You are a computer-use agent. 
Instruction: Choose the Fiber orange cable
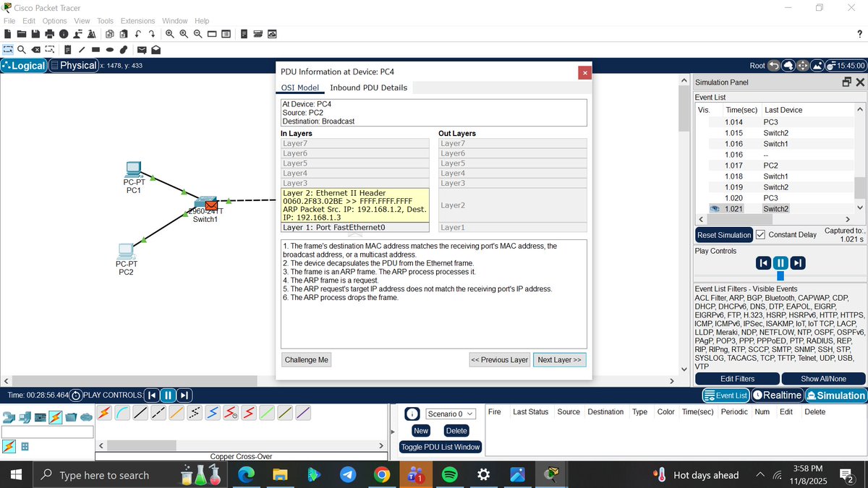(x=176, y=413)
